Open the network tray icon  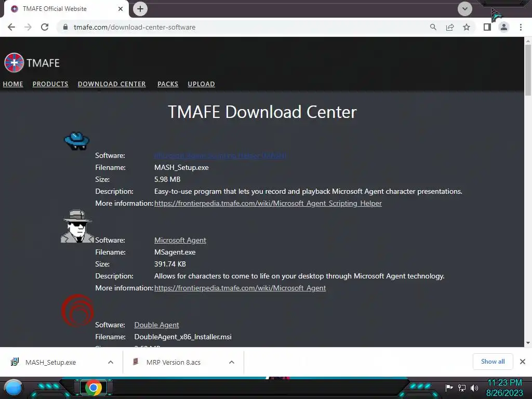coord(462,388)
